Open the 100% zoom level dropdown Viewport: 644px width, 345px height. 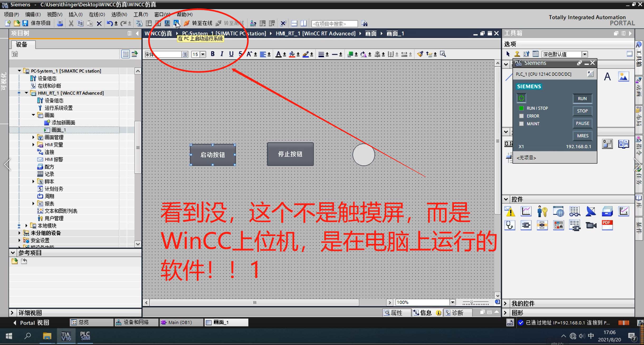452,302
